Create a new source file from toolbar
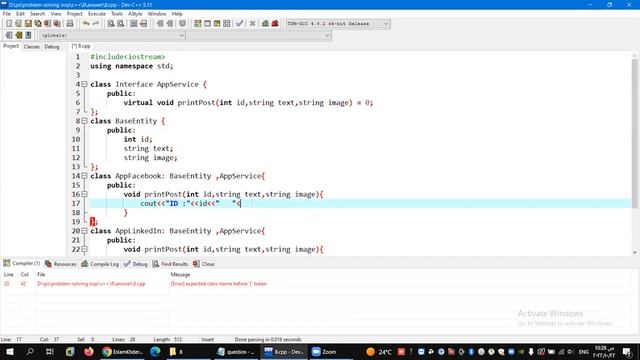This screenshot has height=360, width=640. pos(9,24)
